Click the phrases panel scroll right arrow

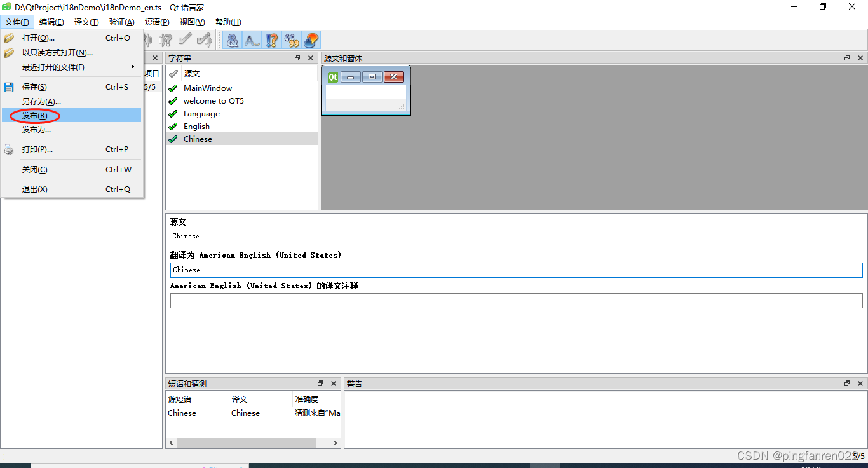pos(336,443)
